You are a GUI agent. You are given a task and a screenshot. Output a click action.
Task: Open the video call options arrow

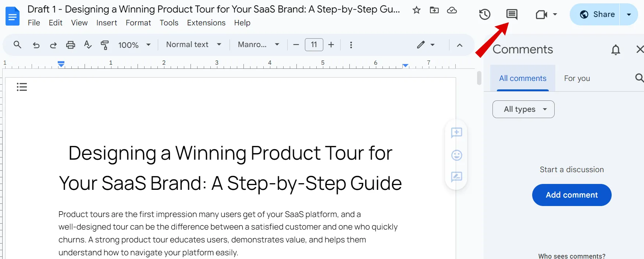[555, 14]
